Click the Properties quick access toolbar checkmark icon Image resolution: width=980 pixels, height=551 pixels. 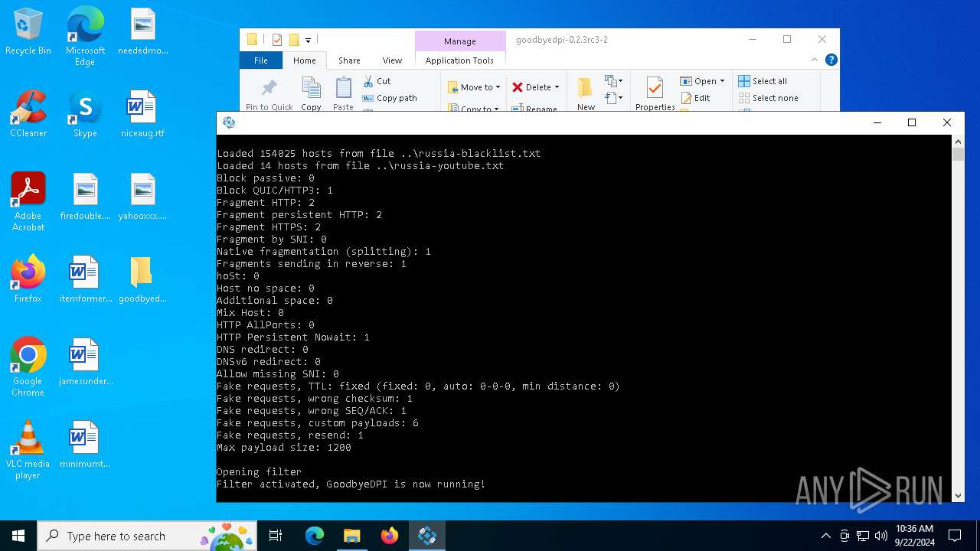pyautogui.click(x=277, y=40)
